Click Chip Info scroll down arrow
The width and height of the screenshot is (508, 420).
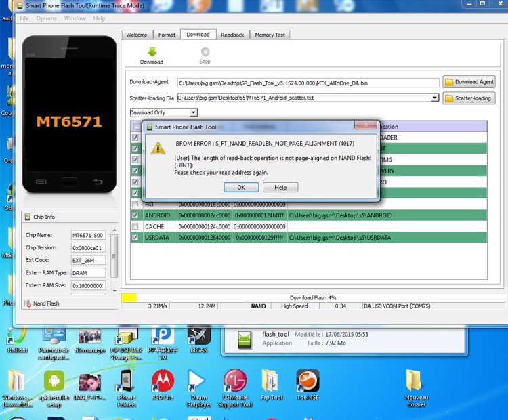pos(114,291)
